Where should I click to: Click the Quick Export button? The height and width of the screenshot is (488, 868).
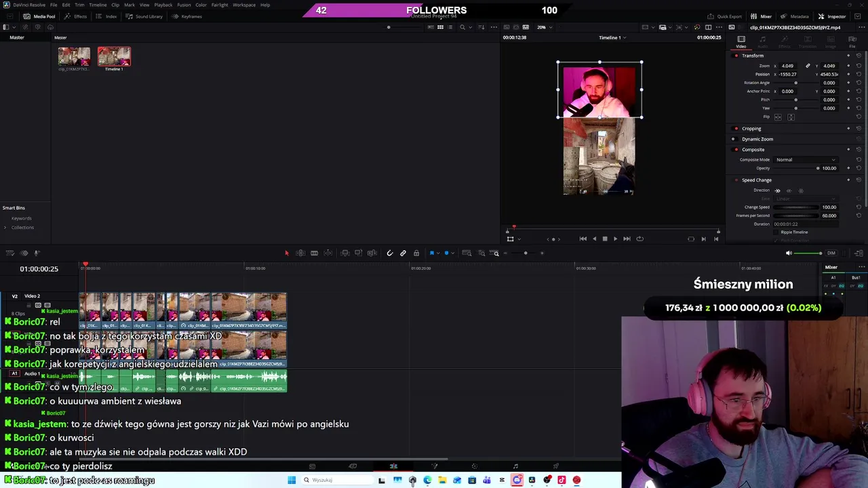[x=724, y=16]
